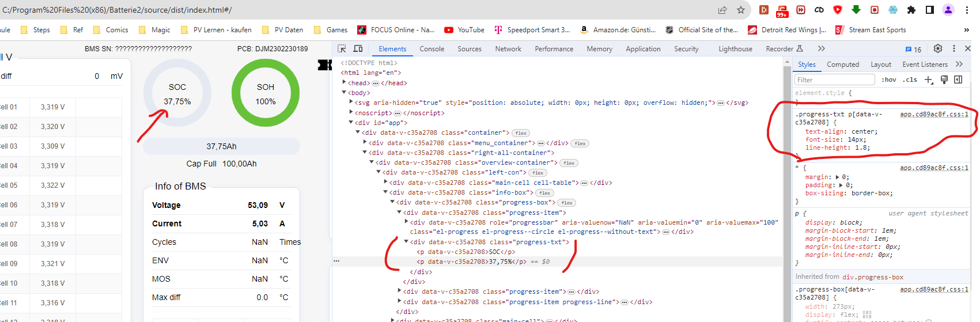
Task: Open the rendering emulation paintbrush icon
Action: coord(944,80)
